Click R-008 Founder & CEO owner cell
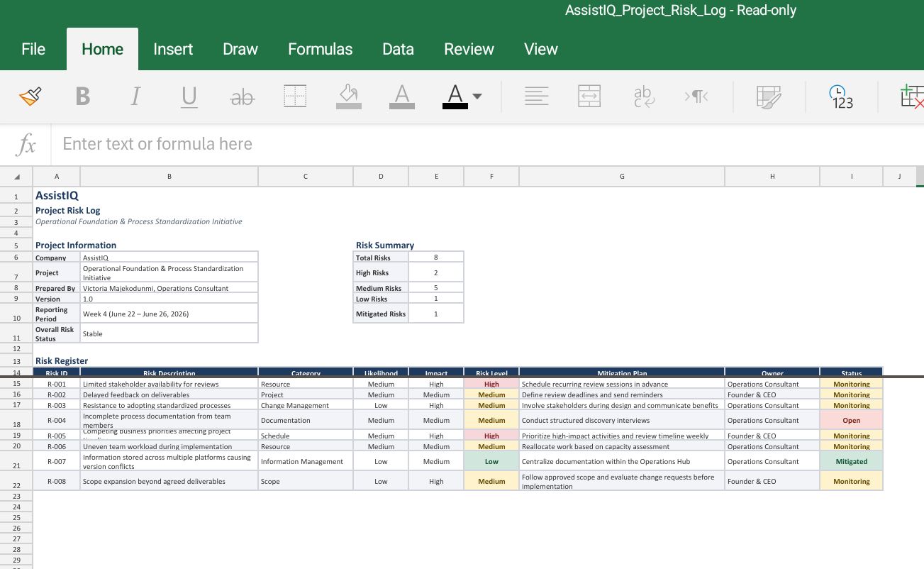 [772, 481]
